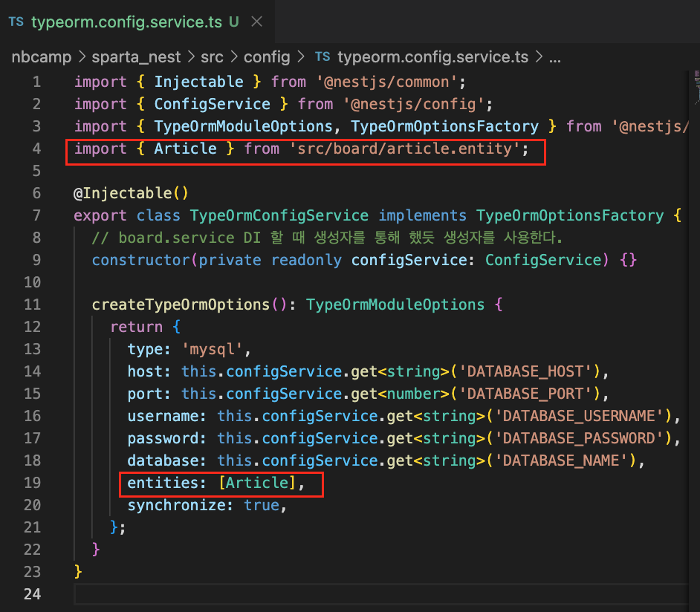Screen dimensions: 700x612
Task: Click the TS language icon on the file tab
Action: pos(16,22)
